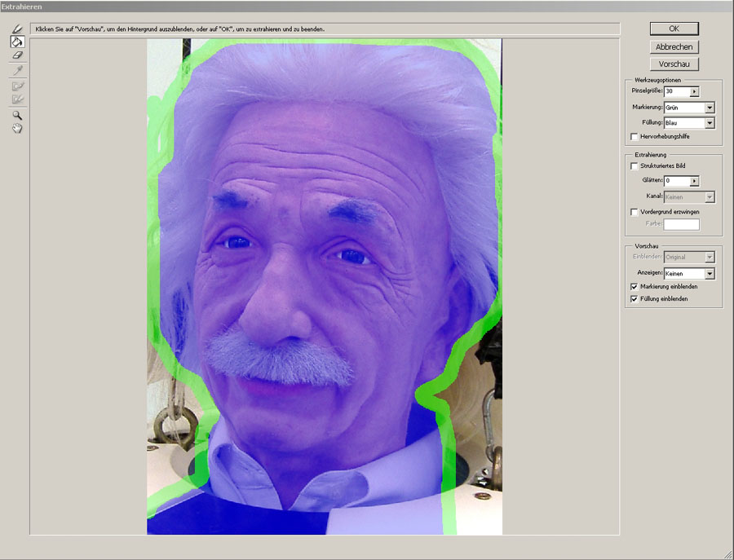Enable Vordergrund erzwingen checkbox
Screen dimensions: 734x560
tap(635, 212)
